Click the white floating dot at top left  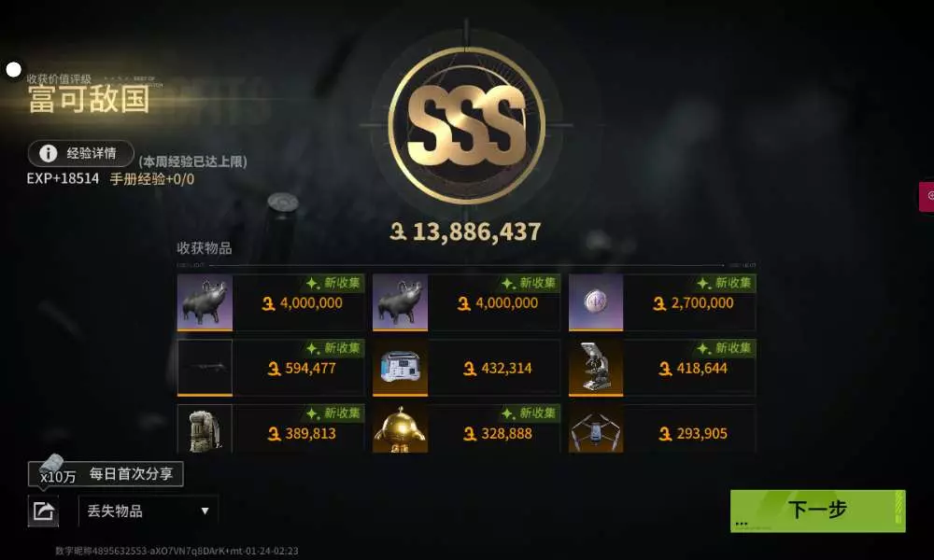click(x=13, y=70)
